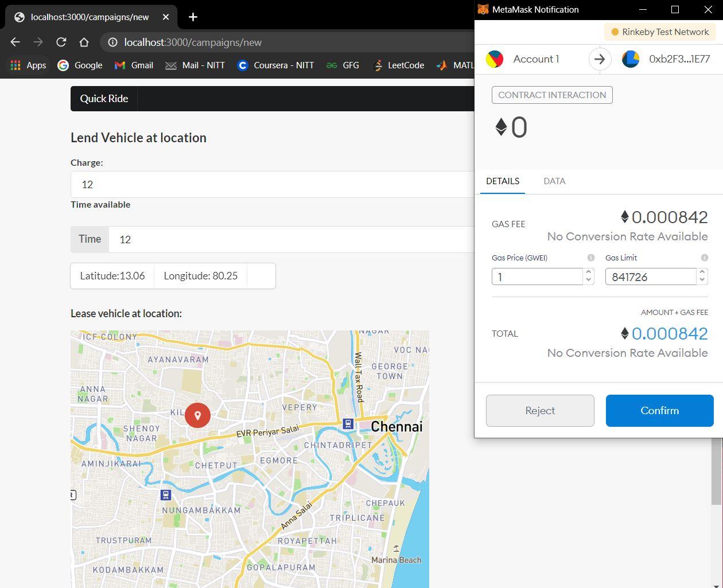The width and height of the screenshot is (723, 588).
Task: Click the Gas Limit input field
Action: pyautogui.click(x=651, y=277)
